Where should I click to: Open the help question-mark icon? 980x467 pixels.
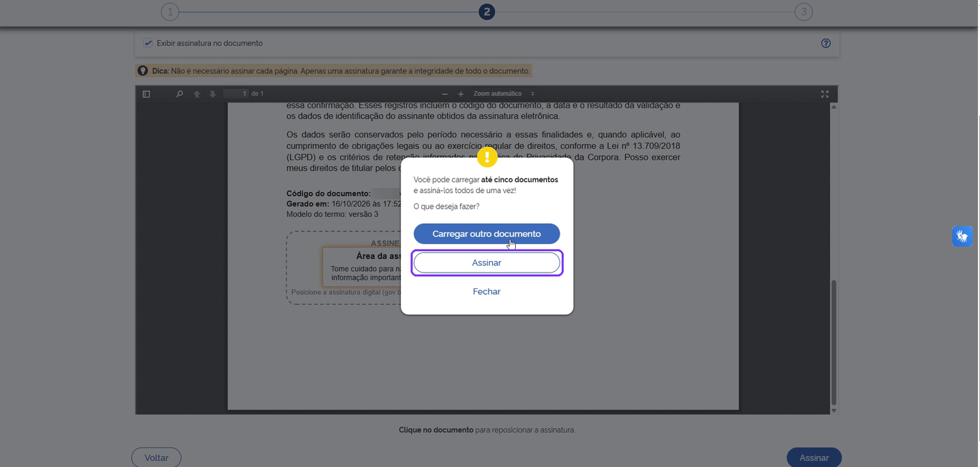826,43
